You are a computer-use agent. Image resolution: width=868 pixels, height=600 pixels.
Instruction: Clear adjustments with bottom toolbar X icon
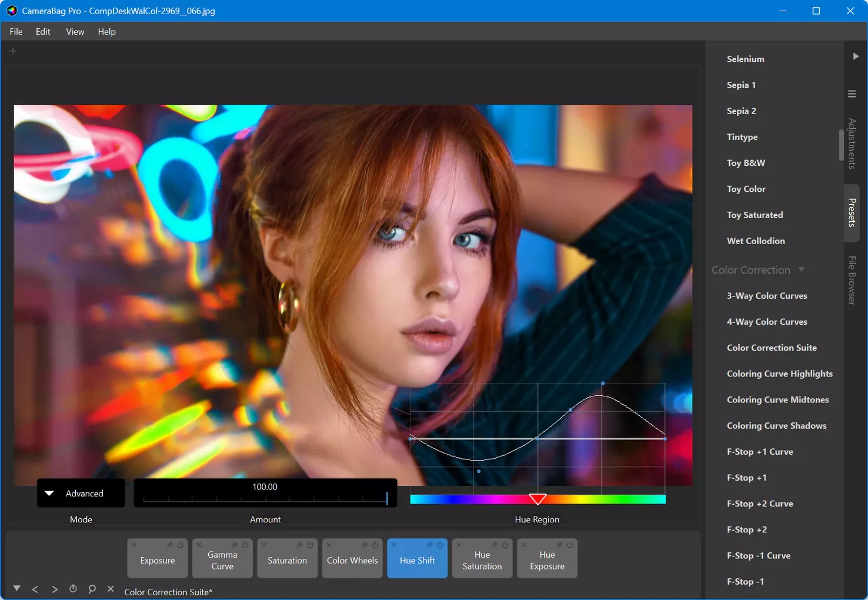pyautogui.click(x=111, y=589)
